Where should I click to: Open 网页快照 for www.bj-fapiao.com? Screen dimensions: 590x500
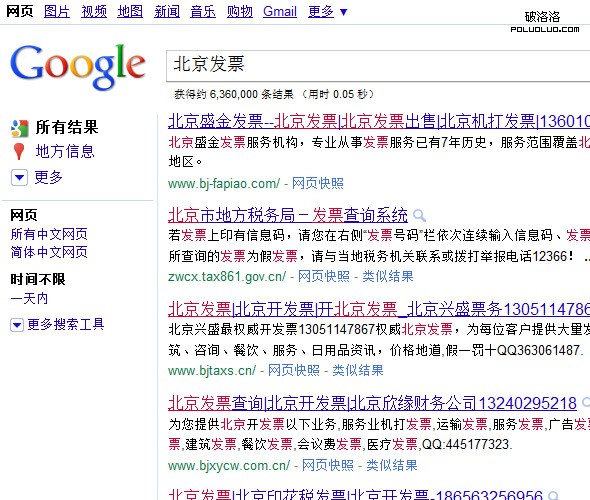pyautogui.click(x=318, y=184)
